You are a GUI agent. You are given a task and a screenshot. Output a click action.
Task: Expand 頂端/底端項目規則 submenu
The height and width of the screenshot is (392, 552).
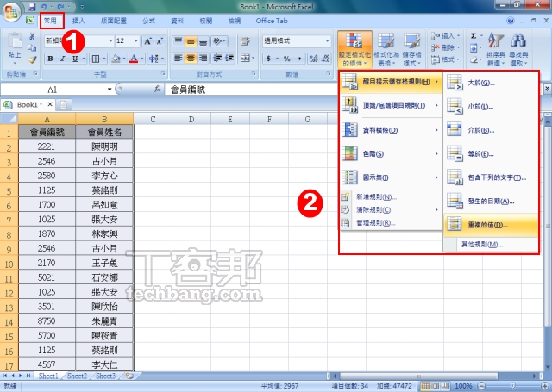pos(391,105)
